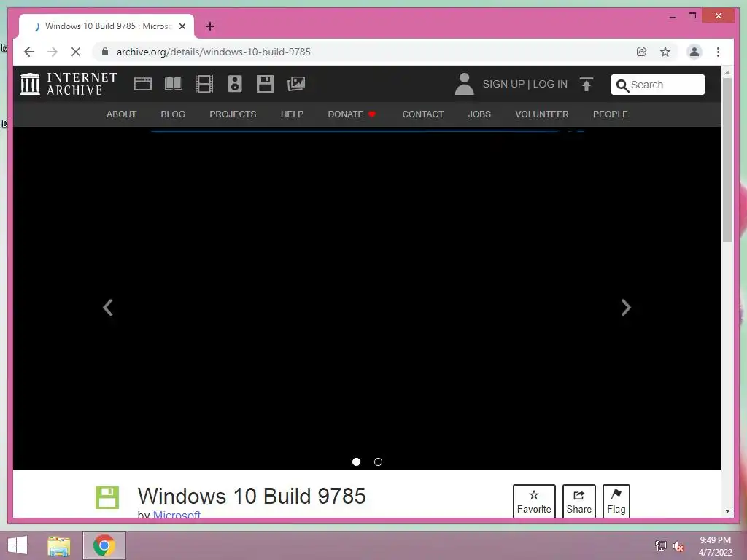Go back in Chrome
Screen dimensions: 747x560
[x=29, y=52]
